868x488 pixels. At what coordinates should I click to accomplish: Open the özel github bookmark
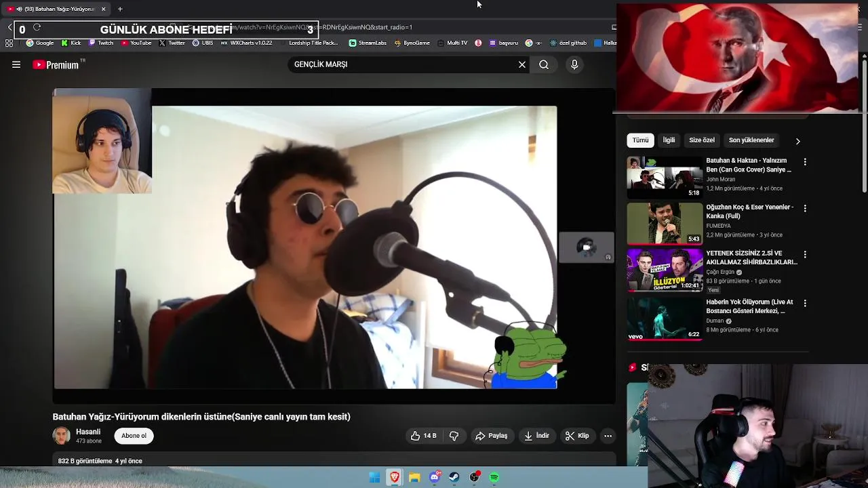coord(568,43)
